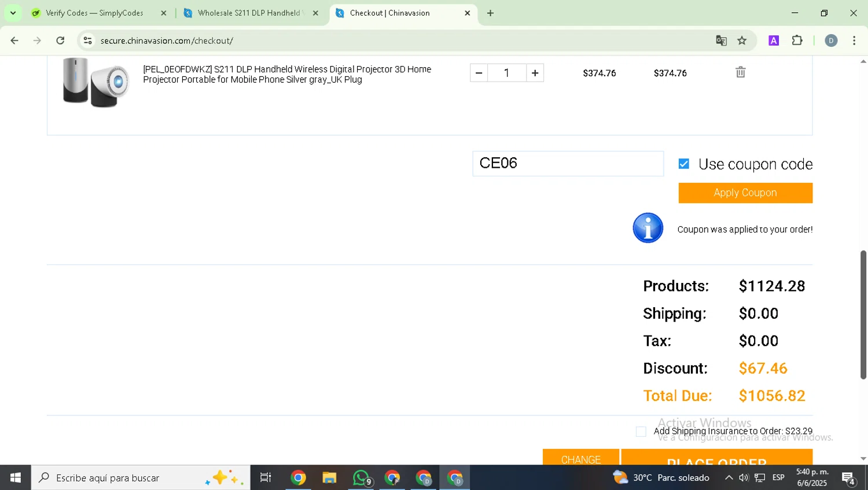Screen dimensions: 868x490
Task: Click the quantity field showing 1
Action: 506,73
